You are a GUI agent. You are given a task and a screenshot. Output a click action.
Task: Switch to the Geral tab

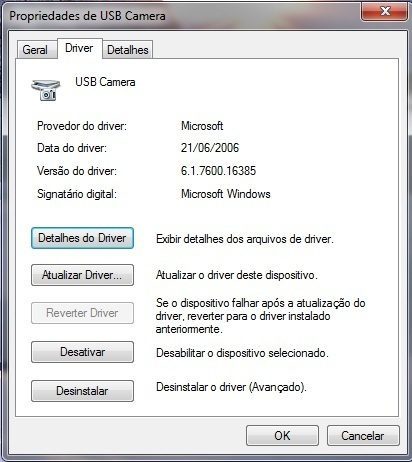pyautogui.click(x=36, y=50)
